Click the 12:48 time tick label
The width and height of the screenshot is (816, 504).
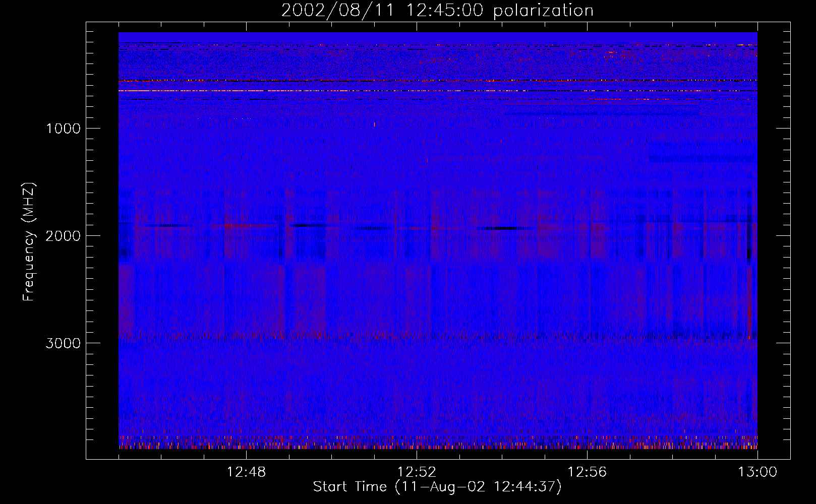(246, 472)
